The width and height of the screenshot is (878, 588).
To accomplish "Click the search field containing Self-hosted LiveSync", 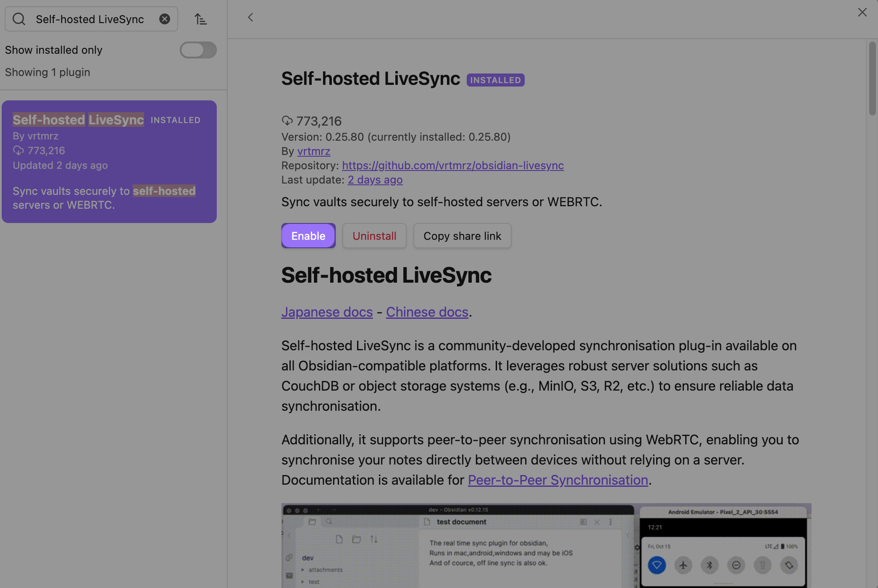I will 91,19.
